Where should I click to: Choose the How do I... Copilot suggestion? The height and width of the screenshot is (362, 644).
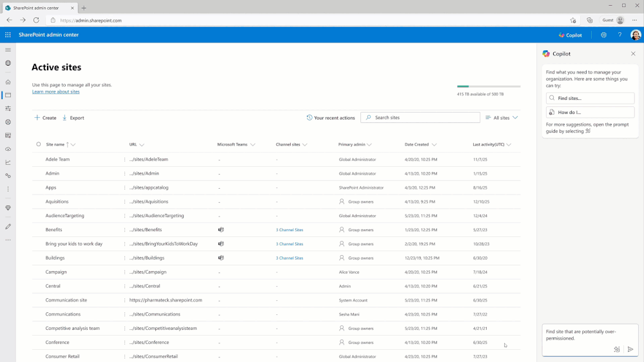tap(590, 112)
